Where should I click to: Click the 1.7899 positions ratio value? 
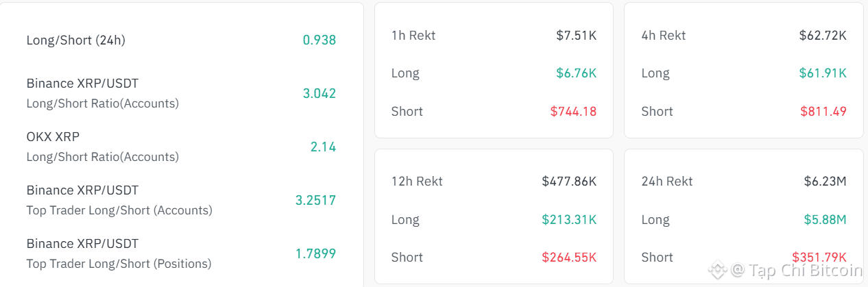click(x=315, y=254)
